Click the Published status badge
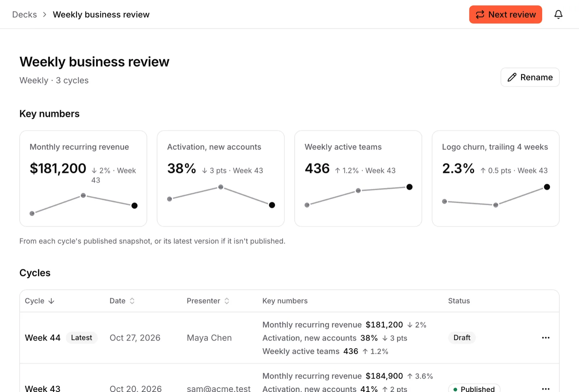The width and height of the screenshot is (579, 392). [474, 388]
